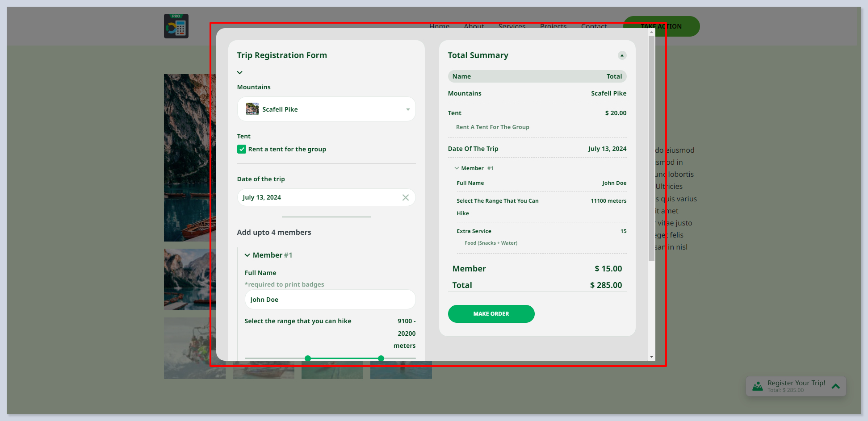The image size is (868, 421).
Task: Go to the Services menu item
Action: 512,26
